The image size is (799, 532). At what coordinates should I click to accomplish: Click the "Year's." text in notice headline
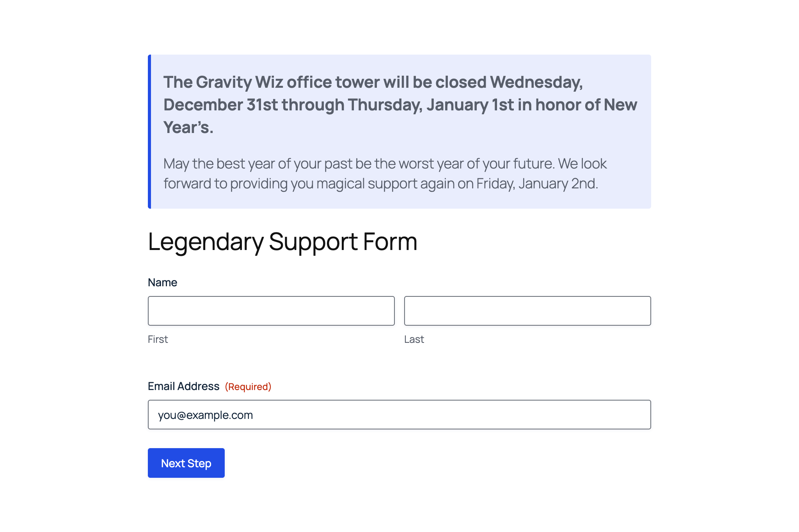[188, 128]
